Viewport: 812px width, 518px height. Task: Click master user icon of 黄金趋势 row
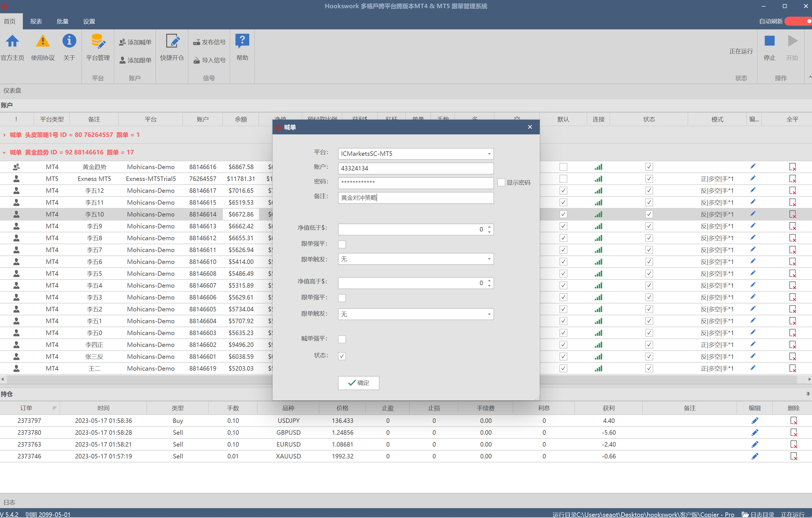[x=16, y=167]
